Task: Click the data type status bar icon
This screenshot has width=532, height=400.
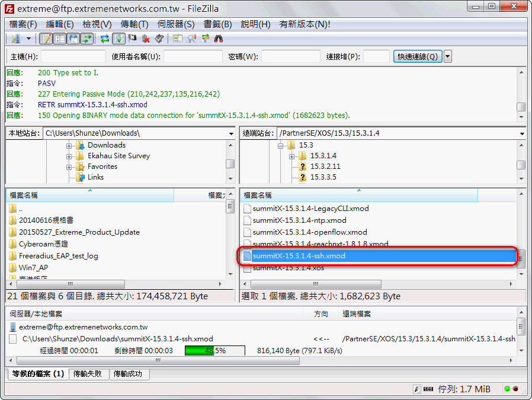Action: coord(417,389)
